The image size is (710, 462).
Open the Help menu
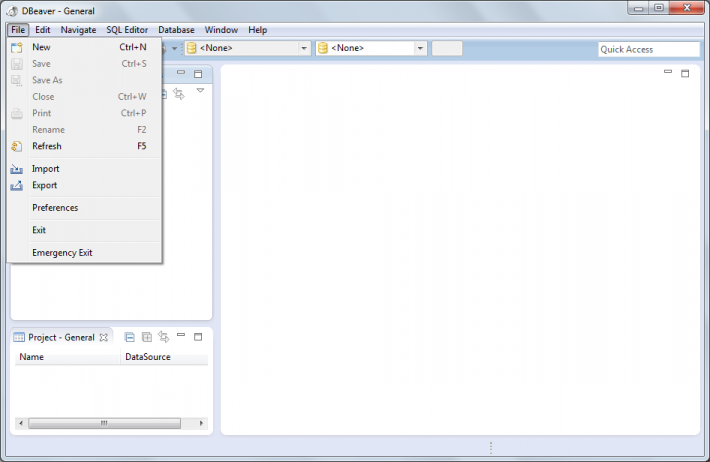click(257, 30)
